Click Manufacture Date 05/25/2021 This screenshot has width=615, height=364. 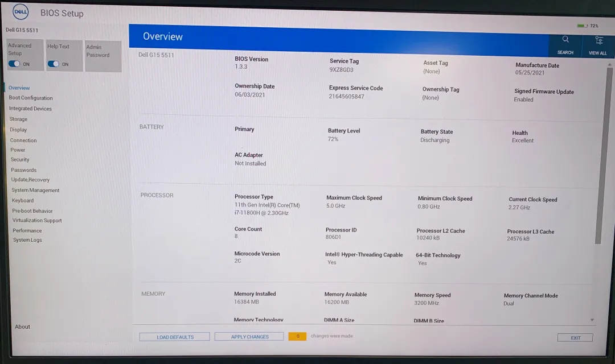pyautogui.click(x=530, y=73)
